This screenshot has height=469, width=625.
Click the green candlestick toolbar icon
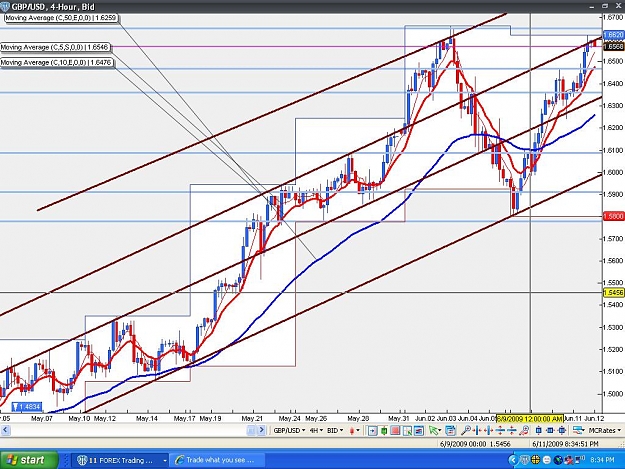384,430
